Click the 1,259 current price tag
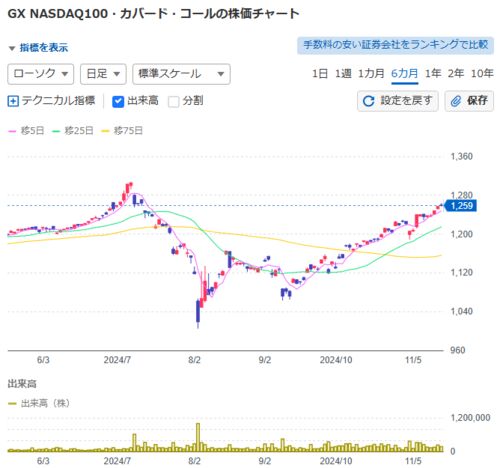Screen dimensions: 500x468 [x=461, y=206]
